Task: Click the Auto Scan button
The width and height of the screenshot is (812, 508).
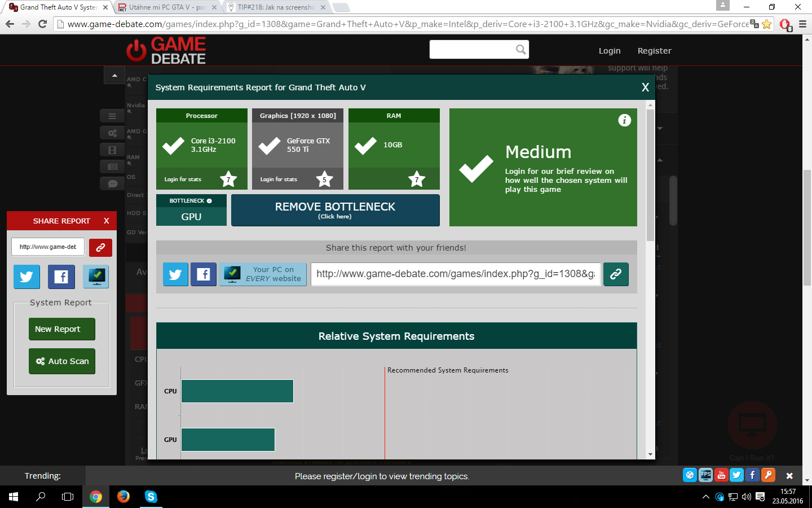Action: tap(62, 361)
